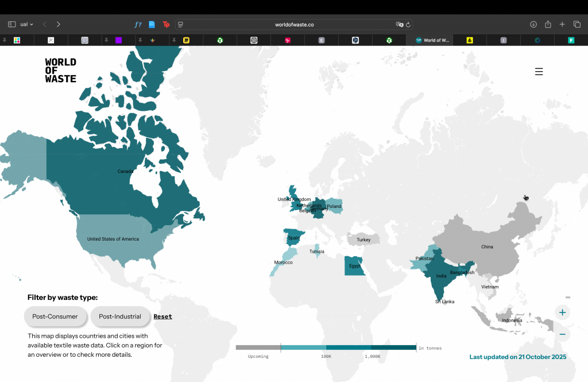Expand the tab group dropdown chevron
The image size is (588, 382).
click(31, 25)
